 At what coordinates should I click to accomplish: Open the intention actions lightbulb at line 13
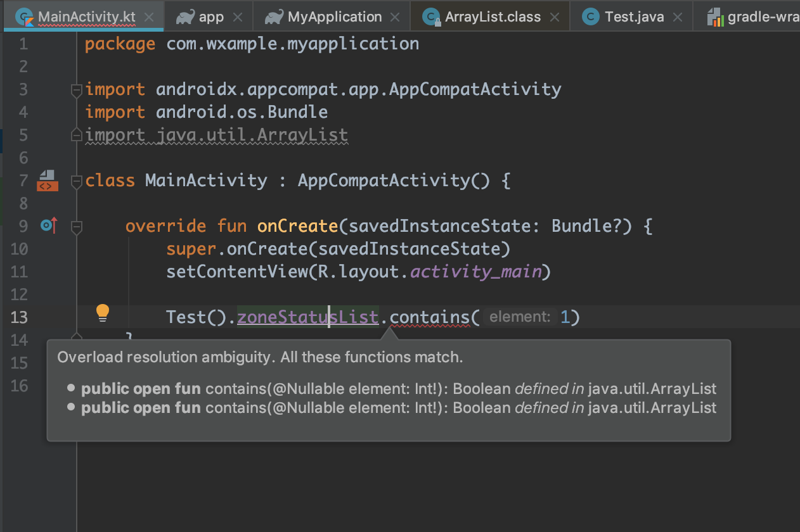[103, 313]
